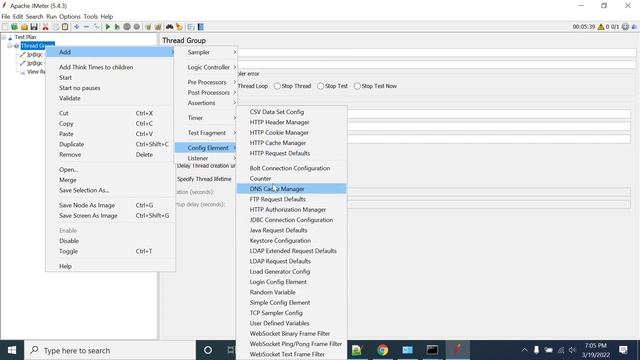Create a new test plan from toolbar
This screenshot has height=360, width=640.
tap(5, 27)
